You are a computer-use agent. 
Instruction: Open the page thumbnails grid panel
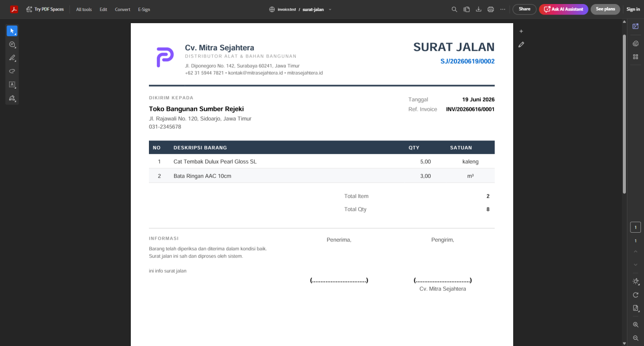[x=635, y=56]
